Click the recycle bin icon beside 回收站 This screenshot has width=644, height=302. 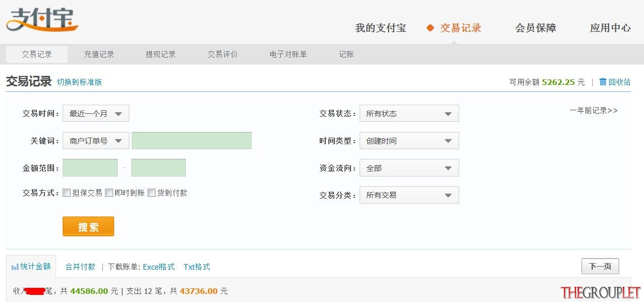click(603, 81)
